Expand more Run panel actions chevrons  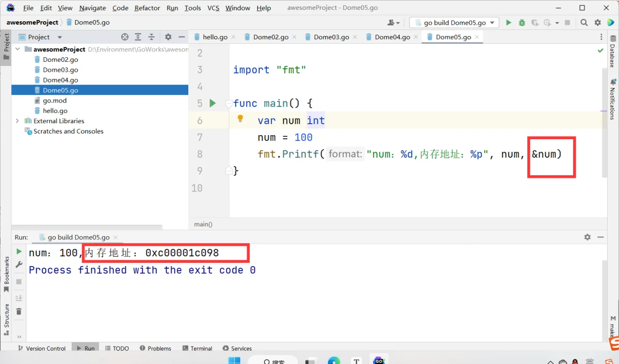[x=19, y=336]
